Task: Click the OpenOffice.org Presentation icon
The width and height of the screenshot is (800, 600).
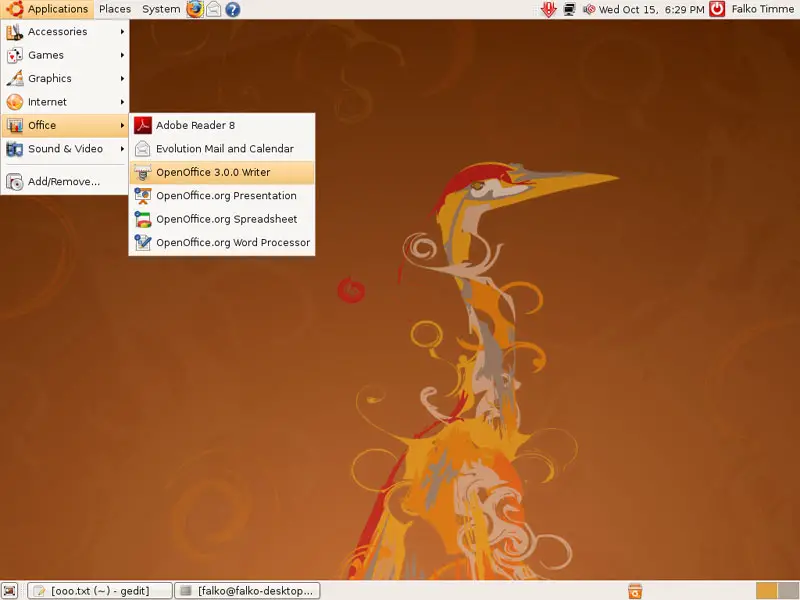Action: click(143, 196)
